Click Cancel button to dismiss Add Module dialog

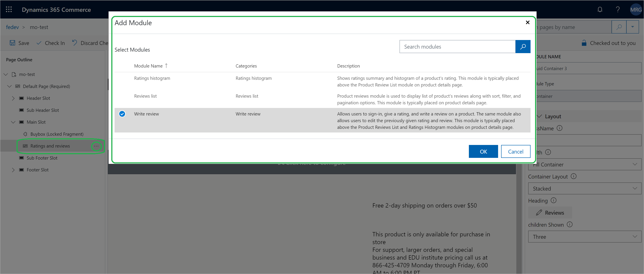516,151
